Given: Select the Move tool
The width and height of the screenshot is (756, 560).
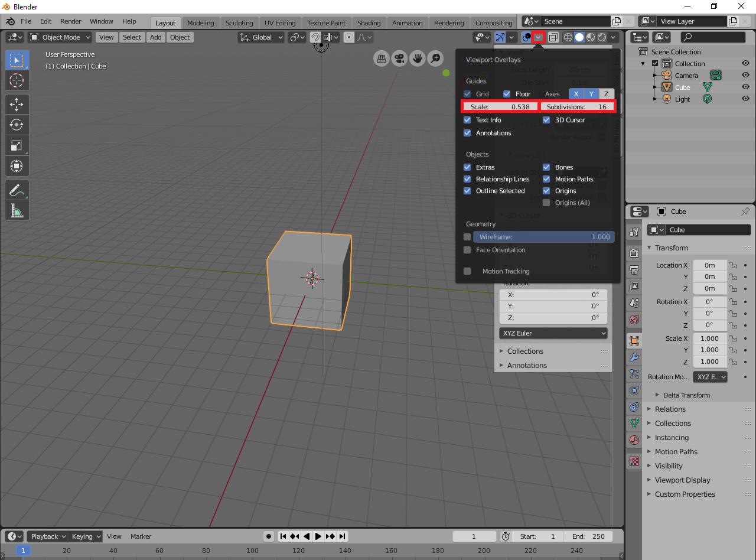Looking at the screenshot, I should click(17, 105).
